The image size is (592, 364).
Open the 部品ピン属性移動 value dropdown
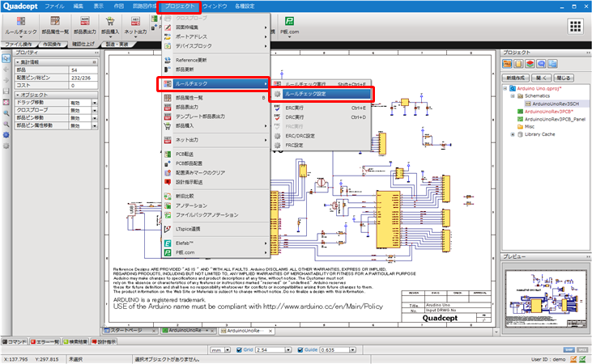pos(95,125)
